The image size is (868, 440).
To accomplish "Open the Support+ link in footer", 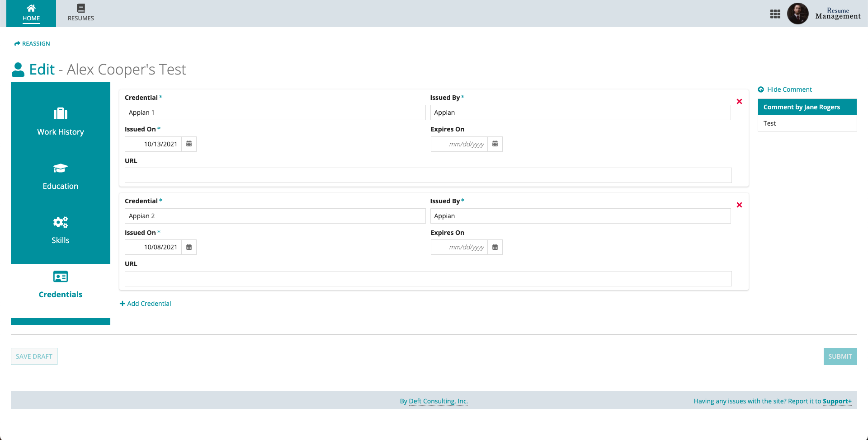I will 837,401.
